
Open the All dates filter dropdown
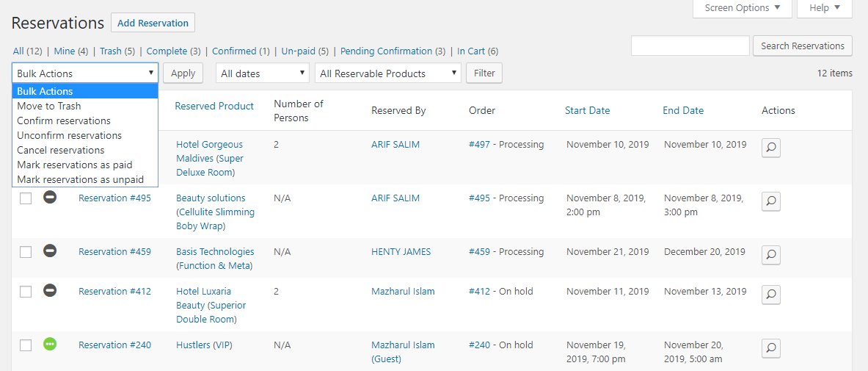tap(262, 73)
